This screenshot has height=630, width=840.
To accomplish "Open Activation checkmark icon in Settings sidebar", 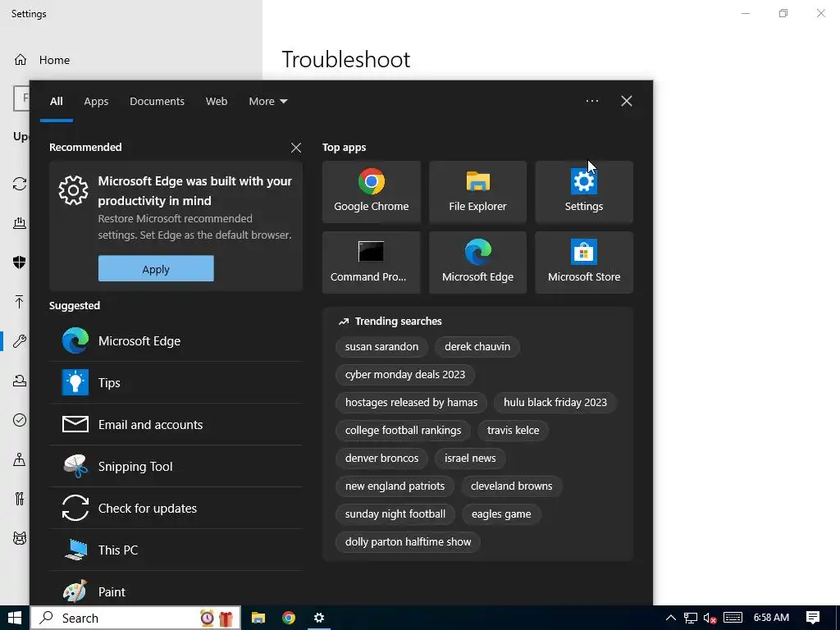I will (x=20, y=419).
